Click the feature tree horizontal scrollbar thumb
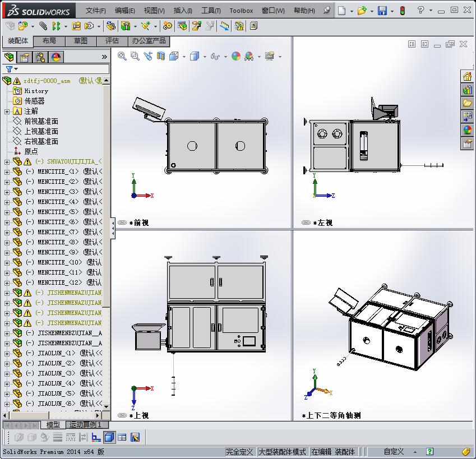476x459 pixels. tap(30, 415)
